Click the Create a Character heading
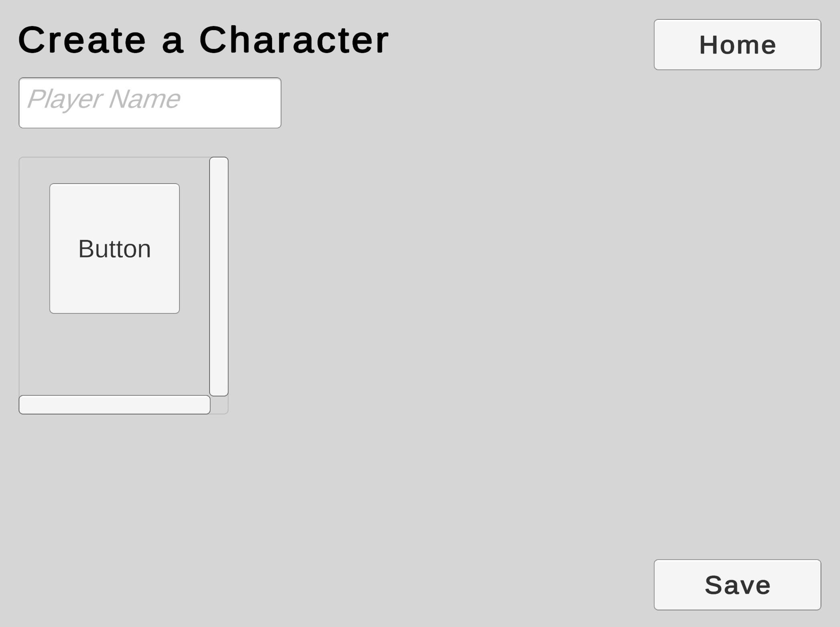The image size is (840, 627). 203,40
